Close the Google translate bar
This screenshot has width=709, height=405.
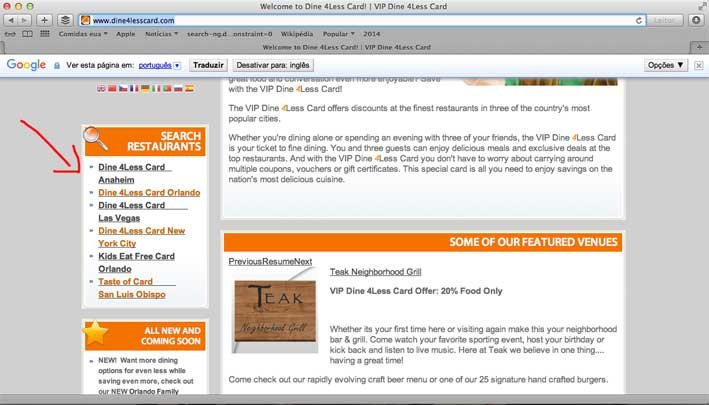point(698,64)
